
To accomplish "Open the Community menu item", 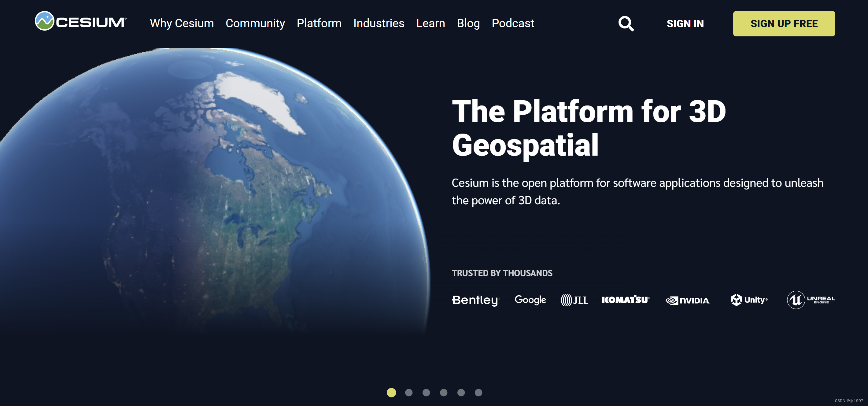I will 255,23.
